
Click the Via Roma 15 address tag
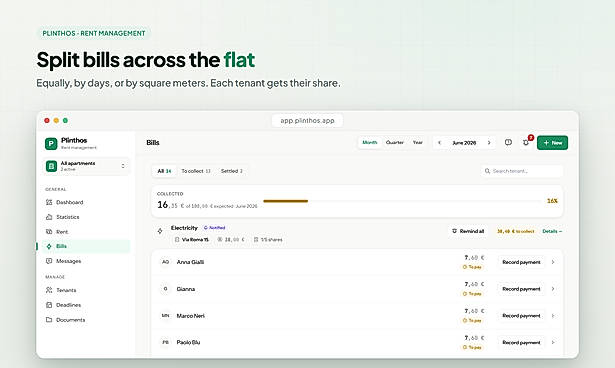[x=192, y=239]
